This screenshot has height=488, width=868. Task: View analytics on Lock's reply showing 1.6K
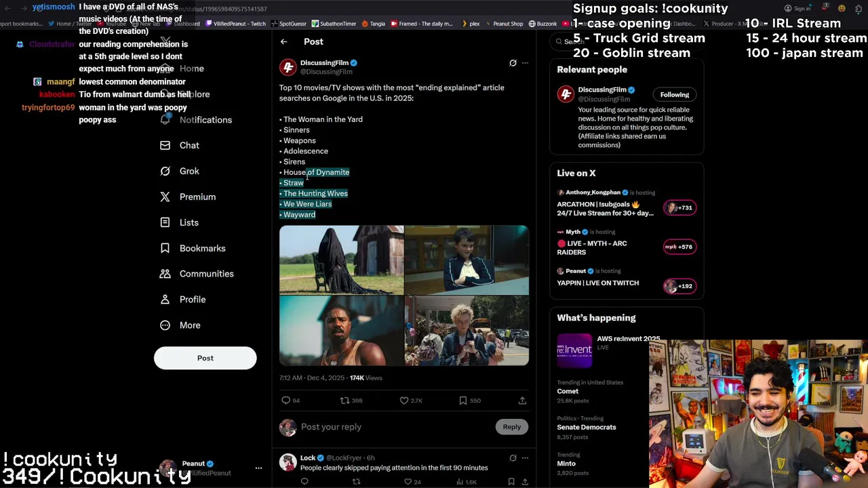point(467,482)
